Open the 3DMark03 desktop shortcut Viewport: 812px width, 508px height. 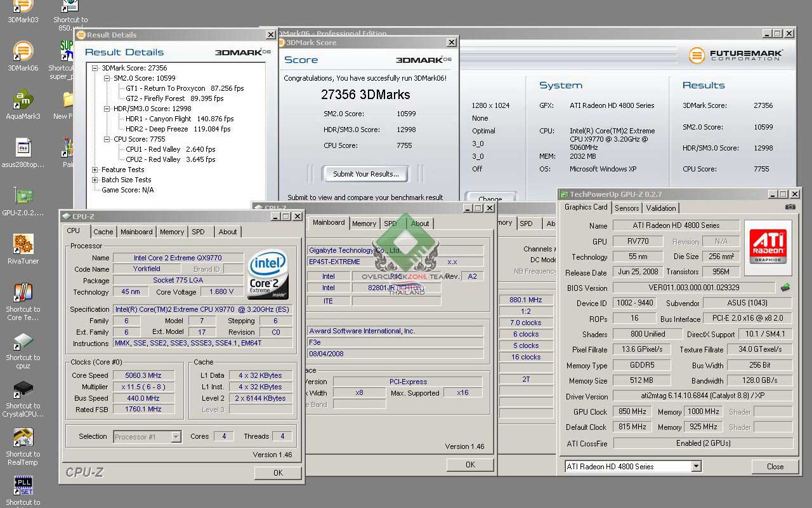pos(23,6)
